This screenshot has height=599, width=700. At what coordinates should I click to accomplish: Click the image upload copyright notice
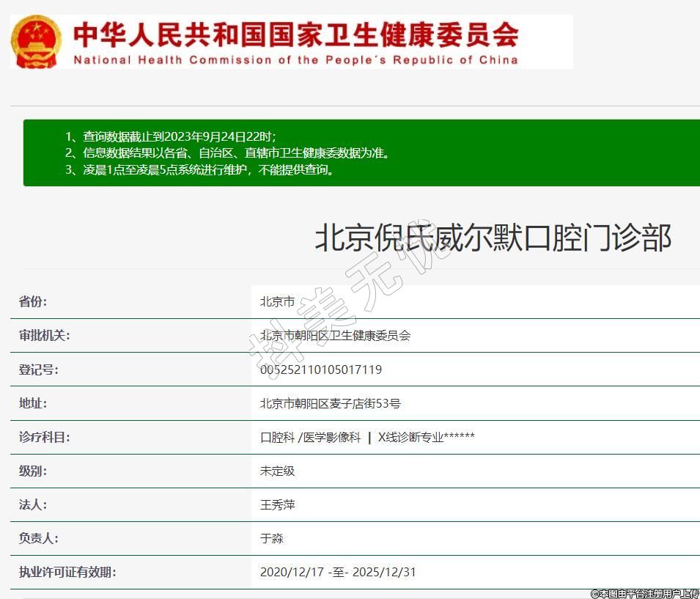click(644, 593)
